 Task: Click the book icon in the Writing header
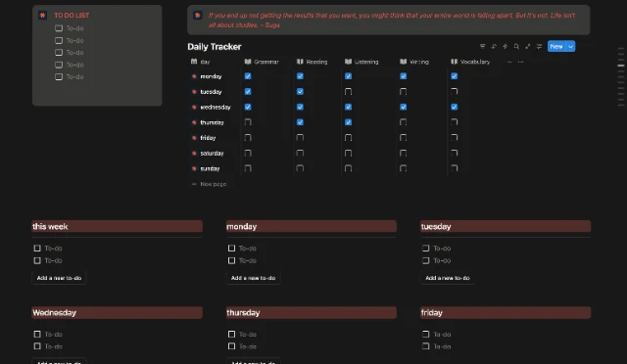(403, 62)
